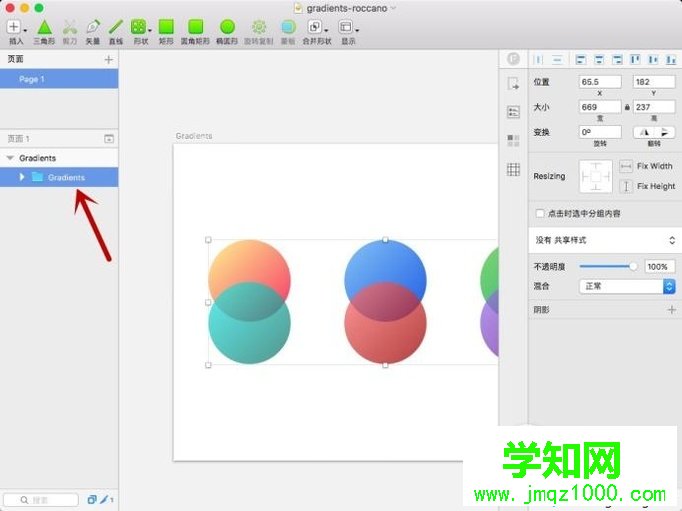
Task: Open the 显示 dropdown arrow
Action: (x=357, y=30)
